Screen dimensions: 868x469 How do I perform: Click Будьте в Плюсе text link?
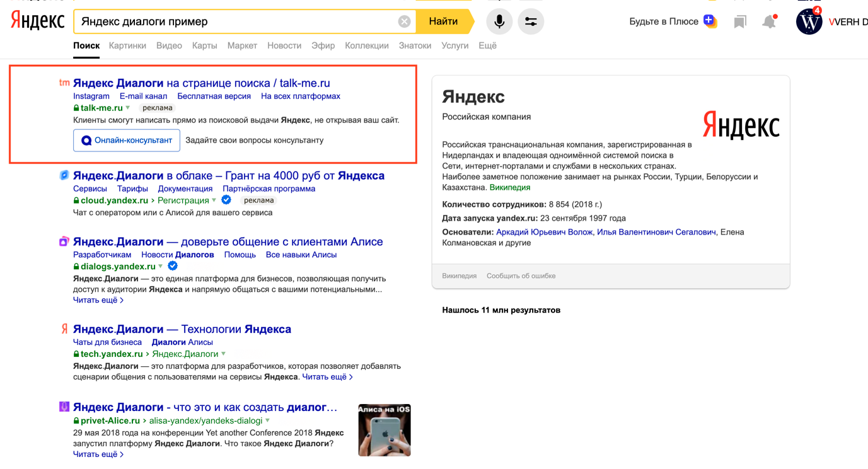pos(664,21)
